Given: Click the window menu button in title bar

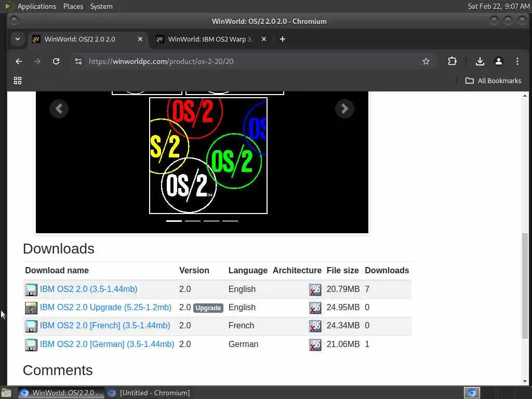Looking at the screenshot, I should (x=14, y=21).
